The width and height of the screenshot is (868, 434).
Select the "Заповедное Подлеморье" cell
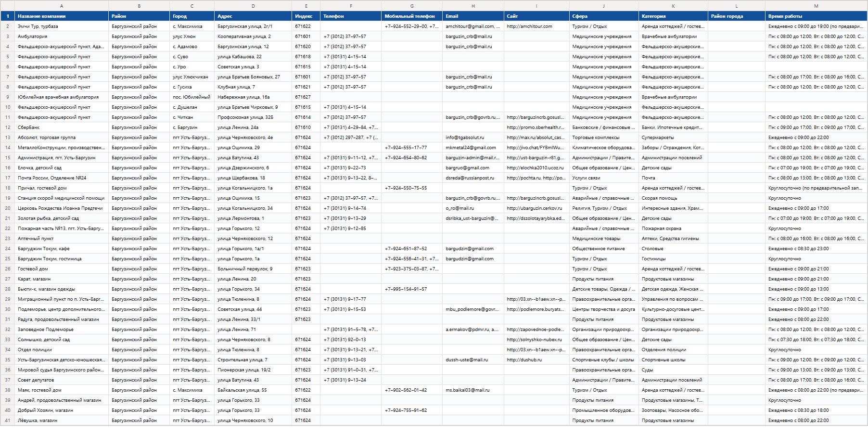tap(62, 330)
